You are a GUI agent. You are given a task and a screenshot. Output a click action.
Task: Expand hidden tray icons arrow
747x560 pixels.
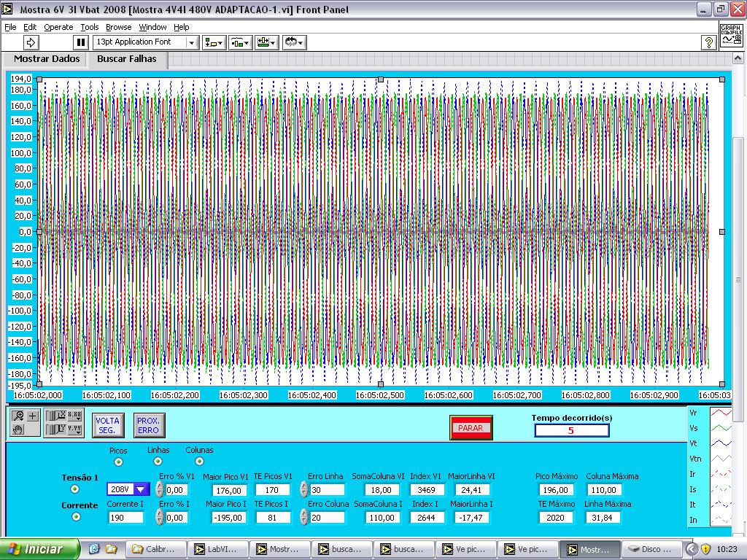[x=692, y=549]
